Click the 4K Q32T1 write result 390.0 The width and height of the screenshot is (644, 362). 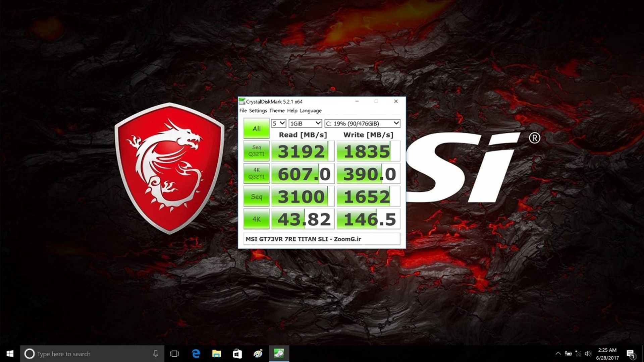tap(368, 174)
